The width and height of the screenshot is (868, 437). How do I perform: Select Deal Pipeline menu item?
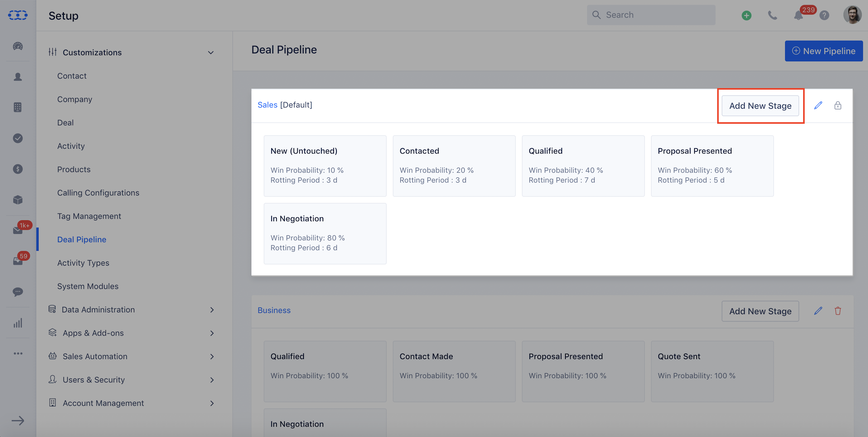81,239
